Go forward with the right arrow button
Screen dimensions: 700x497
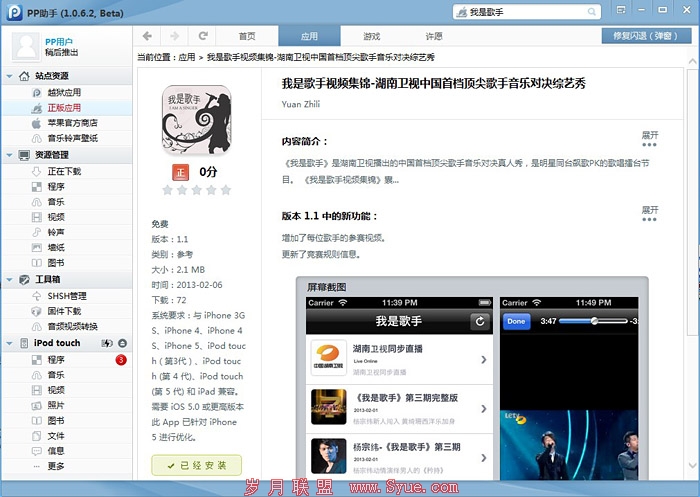[175, 36]
